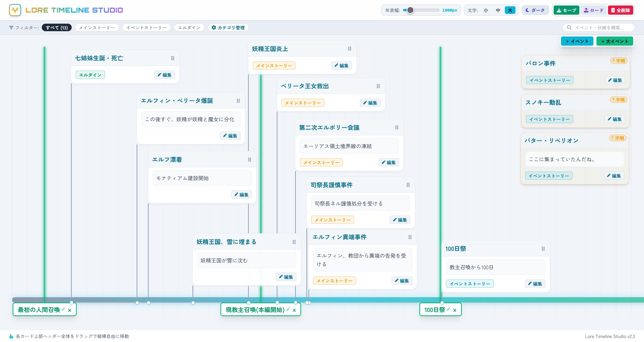The height and width of the screenshot is (342, 644).
Task: Edit the 100日祭 card
Action: click(535, 284)
